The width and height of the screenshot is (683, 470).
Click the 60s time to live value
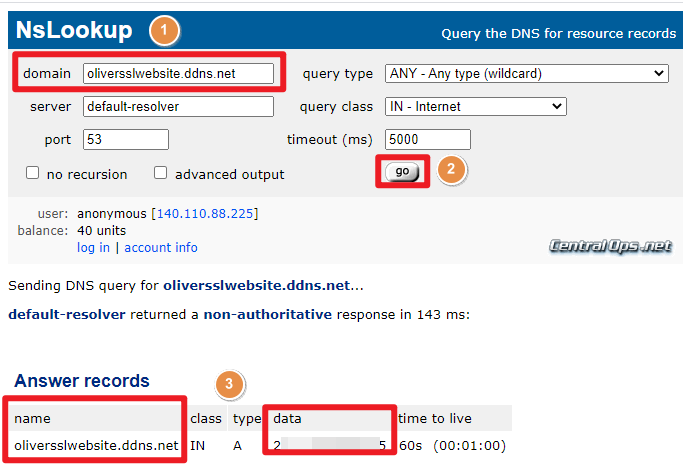411,446
